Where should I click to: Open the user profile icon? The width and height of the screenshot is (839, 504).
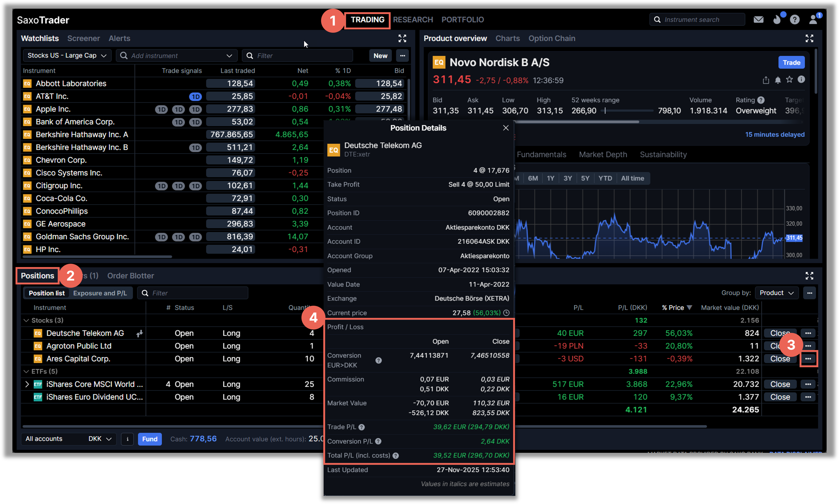(x=813, y=20)
